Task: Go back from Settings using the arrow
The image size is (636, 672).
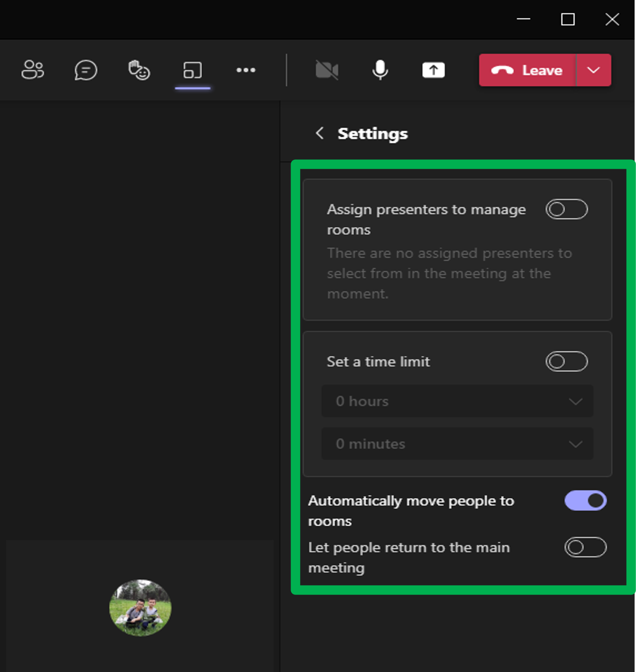Action: 320,133
